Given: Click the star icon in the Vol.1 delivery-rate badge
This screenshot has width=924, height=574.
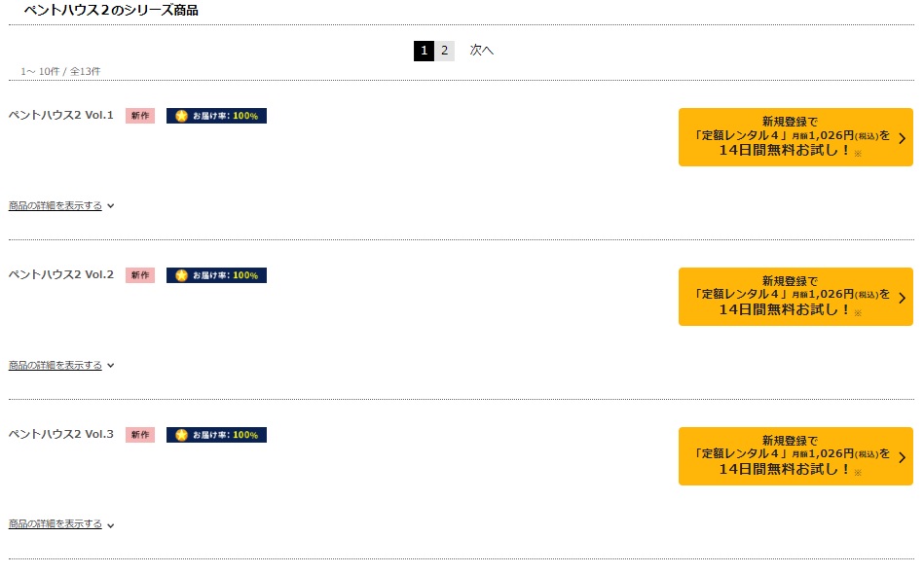Looking at the screenshot, I should (181, 116).
